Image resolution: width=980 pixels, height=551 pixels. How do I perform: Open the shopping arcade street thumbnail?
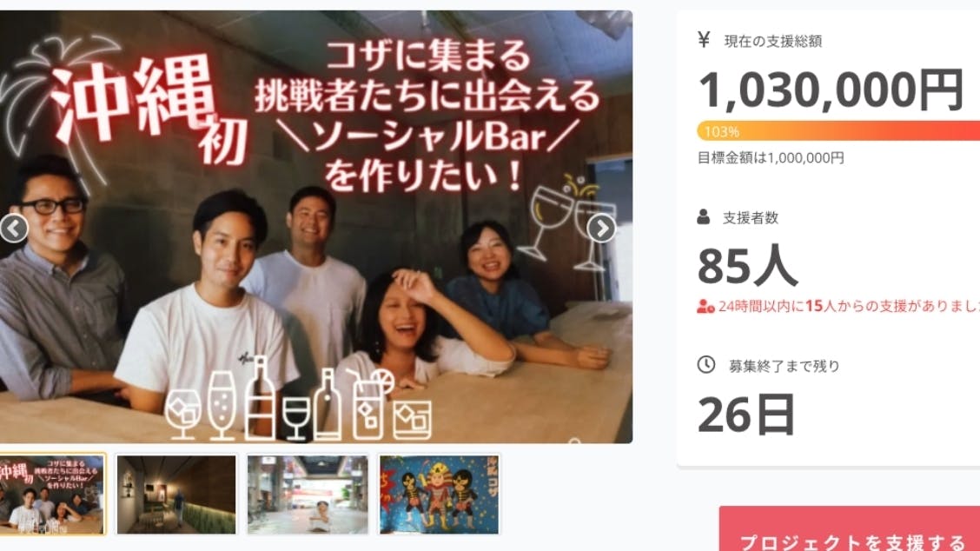(308, 495)
